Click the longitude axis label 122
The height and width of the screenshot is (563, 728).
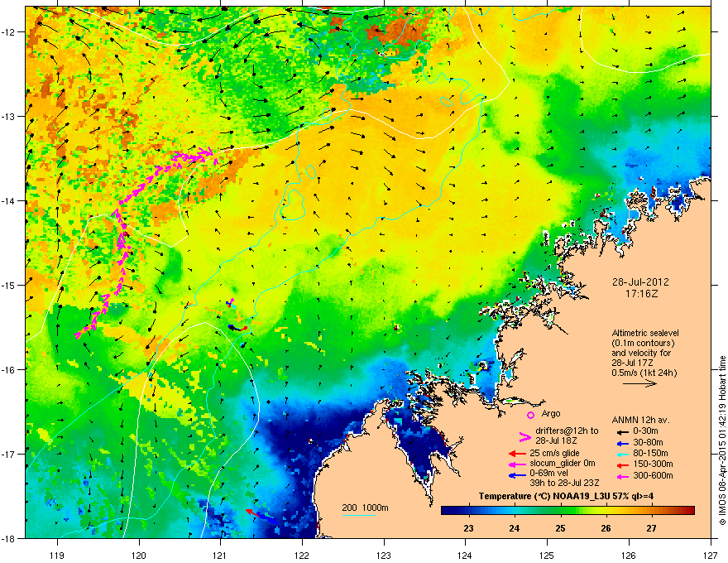pos(302,555)
